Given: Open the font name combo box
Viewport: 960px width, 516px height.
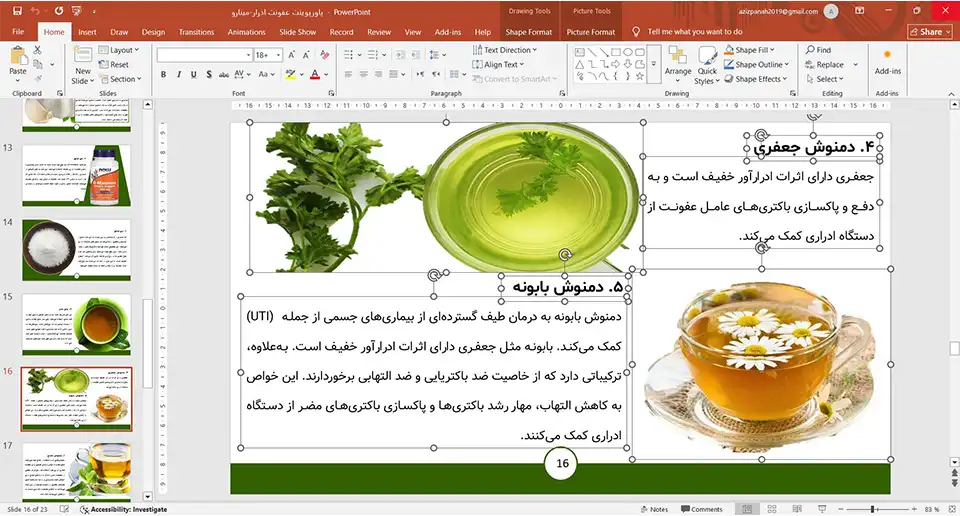Looking at the screenshot, I should [x=205, y=55].
